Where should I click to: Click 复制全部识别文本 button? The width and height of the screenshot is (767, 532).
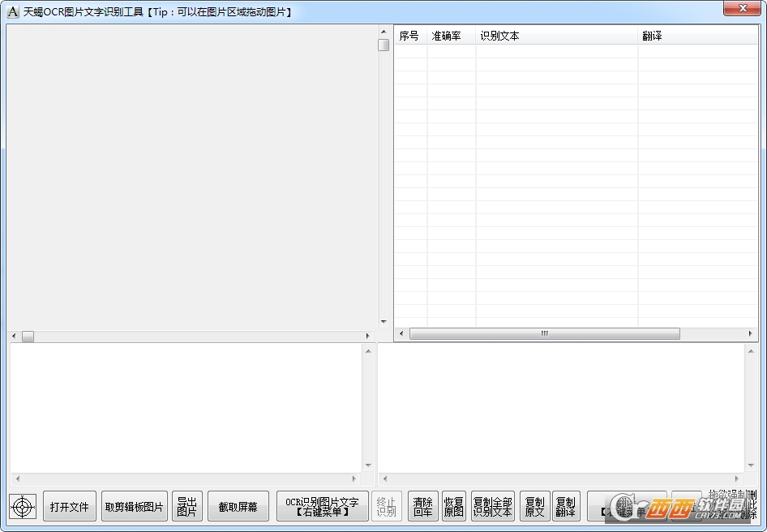pos(492,507)
